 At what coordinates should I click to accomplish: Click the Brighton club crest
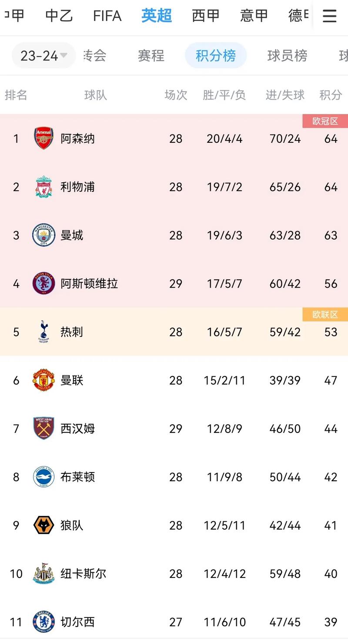pos(43,477)
